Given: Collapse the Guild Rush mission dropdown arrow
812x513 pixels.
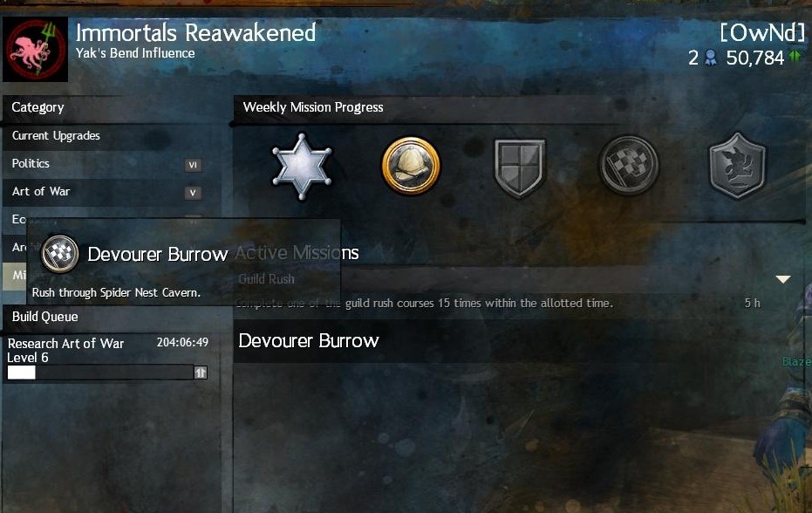Looking at the screenshot, I should pyautogui.click(x=783, y=279).
